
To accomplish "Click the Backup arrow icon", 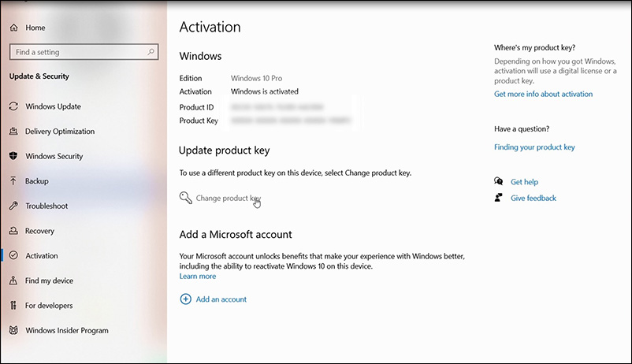I will 13,181.
